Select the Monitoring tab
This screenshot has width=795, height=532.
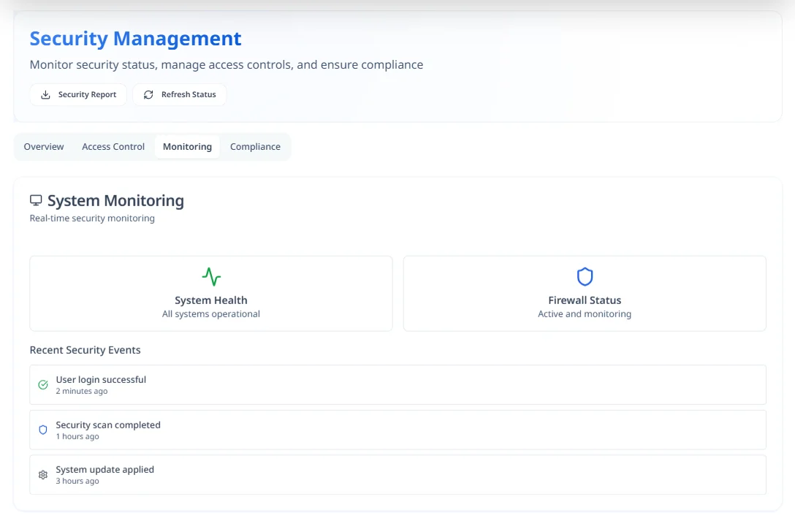click(x=187, y=147)
